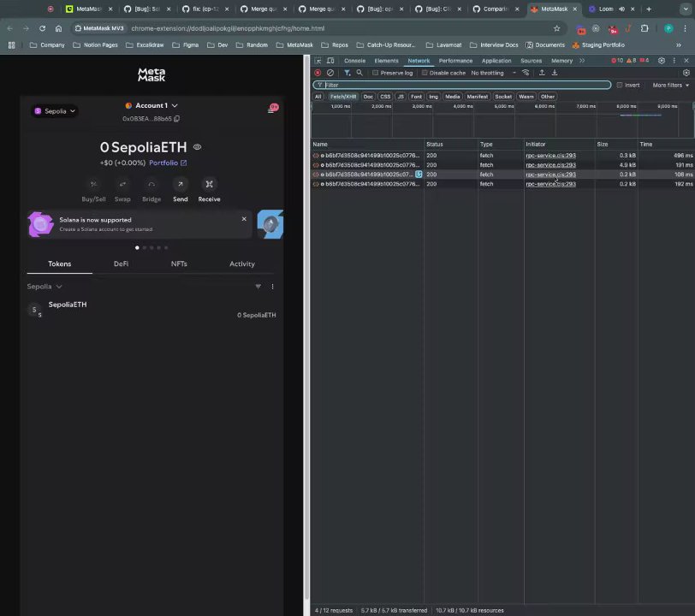Open the Account 1 picker dropdown

(151, 105)
